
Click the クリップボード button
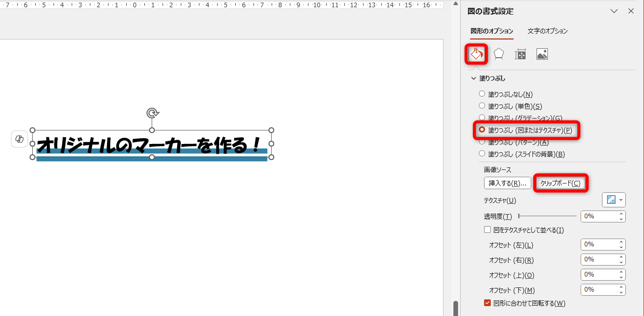point(560,182)
